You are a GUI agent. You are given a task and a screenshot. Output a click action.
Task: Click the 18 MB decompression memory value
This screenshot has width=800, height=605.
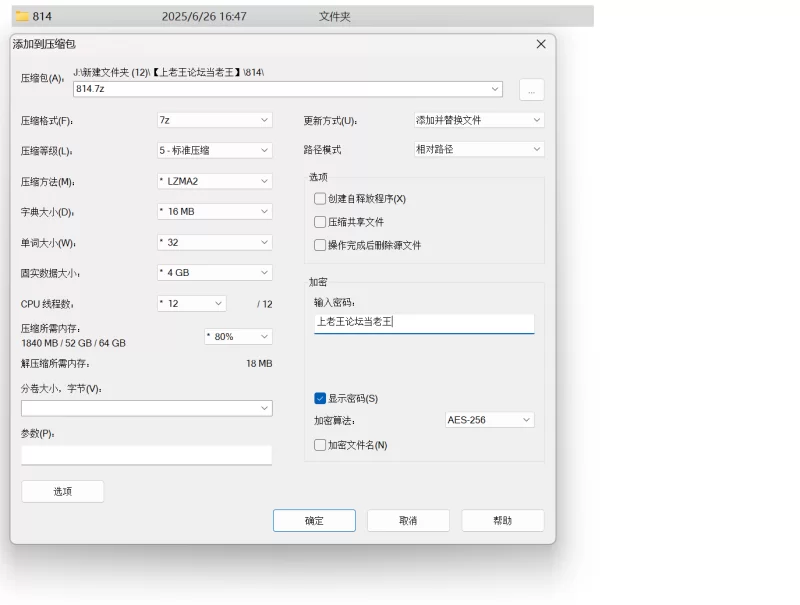click(x=259, y=364)
